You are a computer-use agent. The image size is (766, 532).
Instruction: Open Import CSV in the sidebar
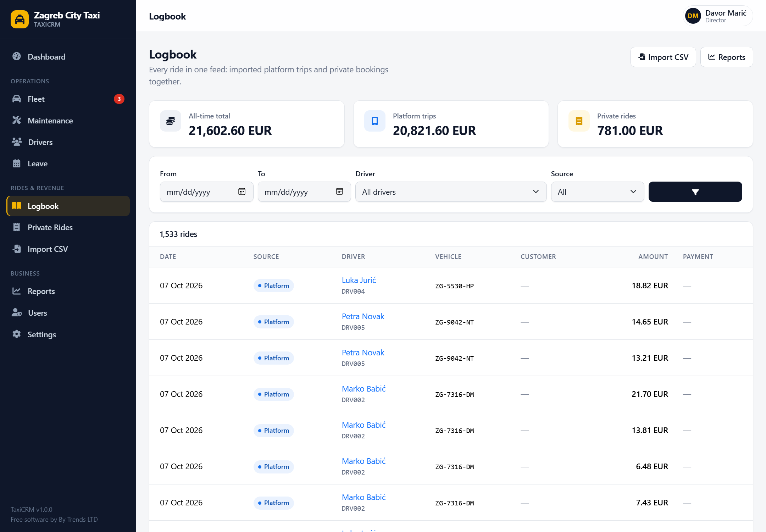pos(68,249)
